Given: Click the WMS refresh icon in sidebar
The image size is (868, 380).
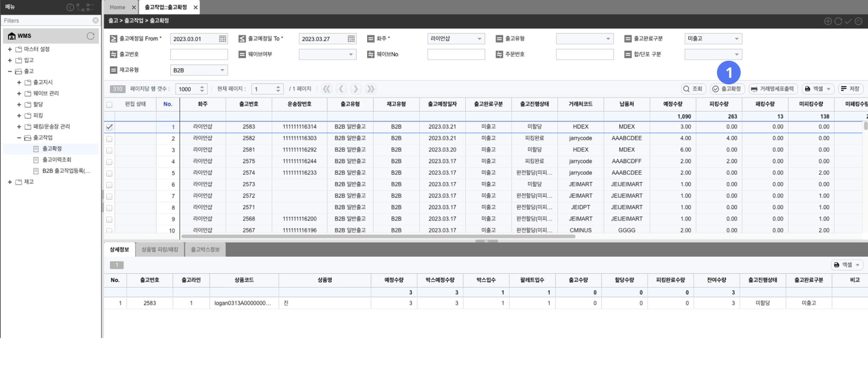Looking at the screenshot, I should click(90, 36).
